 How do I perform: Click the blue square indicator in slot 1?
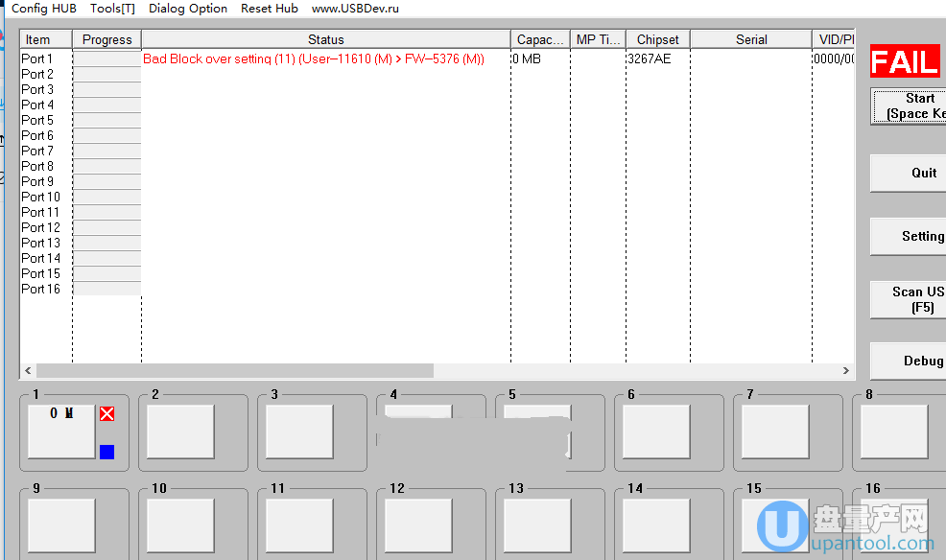coord(106,452)
